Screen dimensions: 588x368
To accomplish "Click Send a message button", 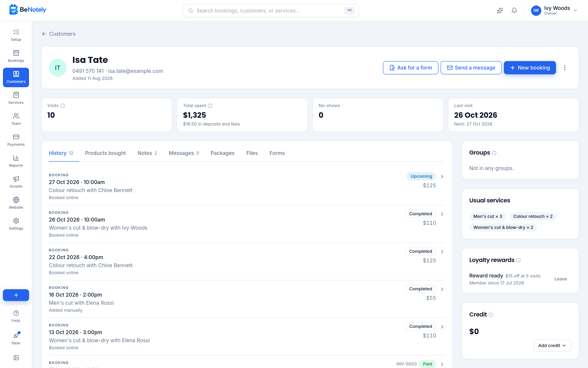I will coord(471,68).
